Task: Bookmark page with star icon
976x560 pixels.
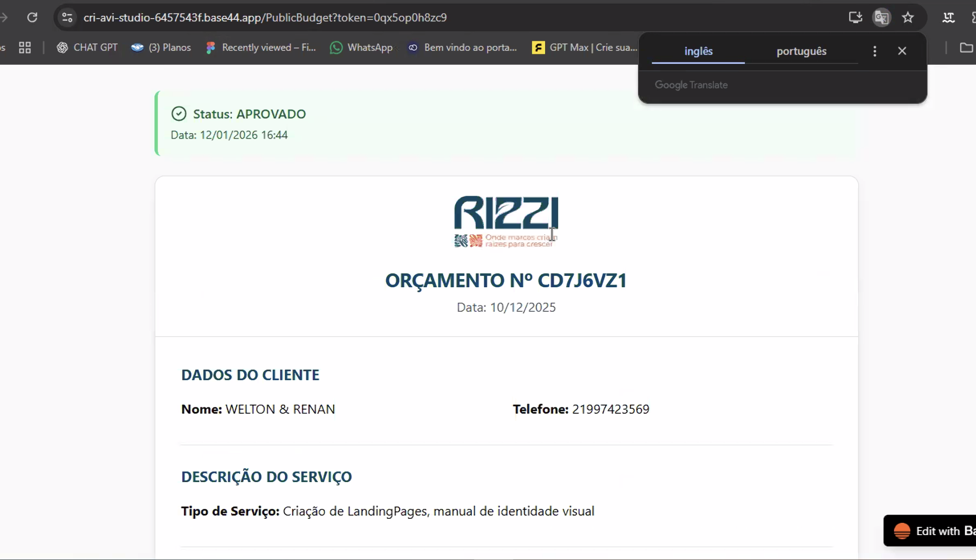Action: pos(908,17)
